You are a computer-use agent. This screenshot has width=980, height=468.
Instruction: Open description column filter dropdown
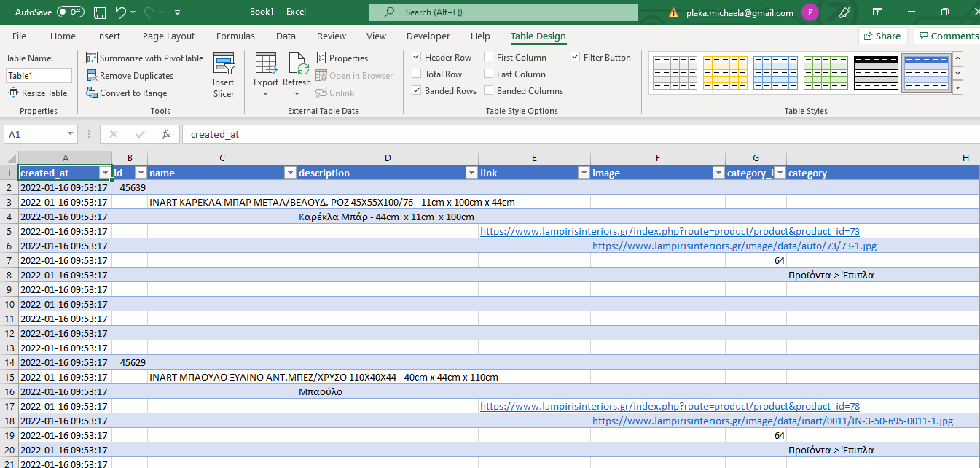(471, 173)
